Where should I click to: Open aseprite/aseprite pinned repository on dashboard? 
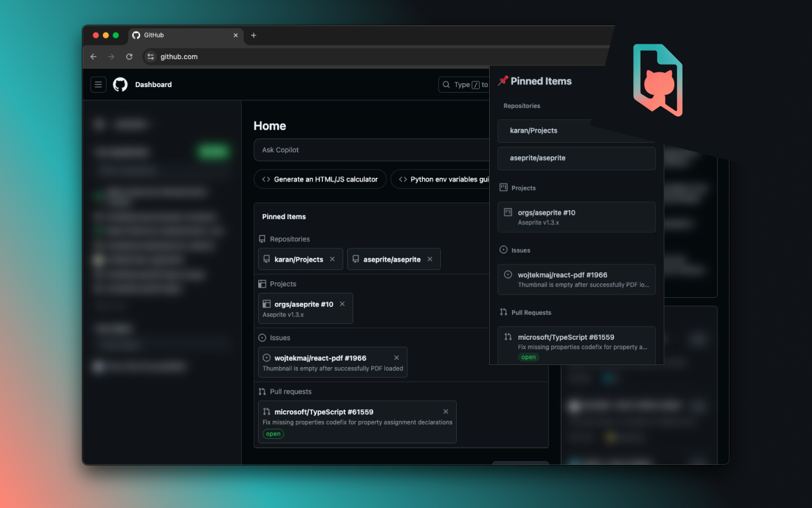[x=392, y=259]
